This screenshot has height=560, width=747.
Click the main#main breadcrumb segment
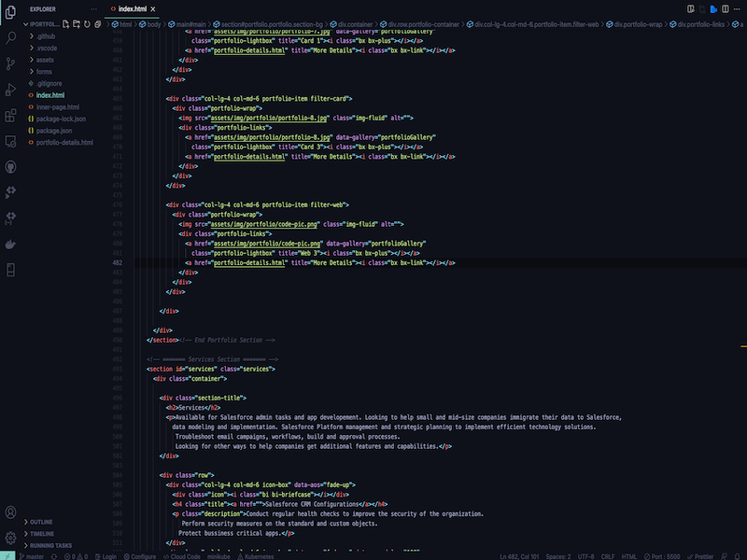coord(188,24)
